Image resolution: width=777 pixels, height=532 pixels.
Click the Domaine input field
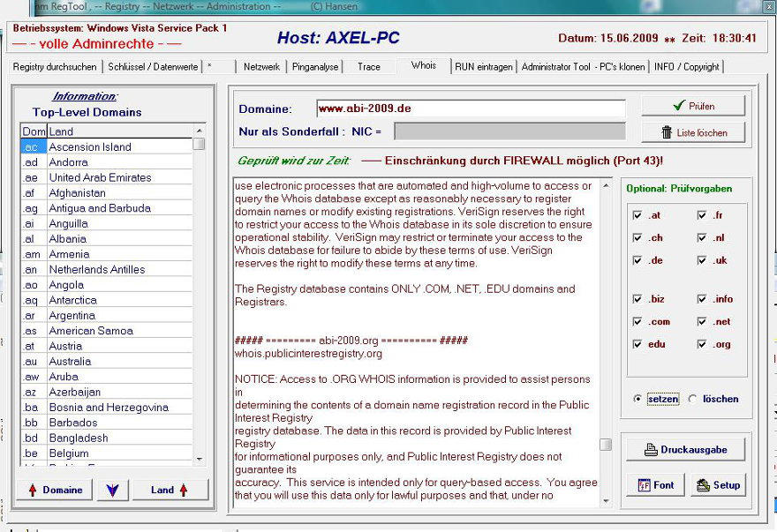point(470,109)
